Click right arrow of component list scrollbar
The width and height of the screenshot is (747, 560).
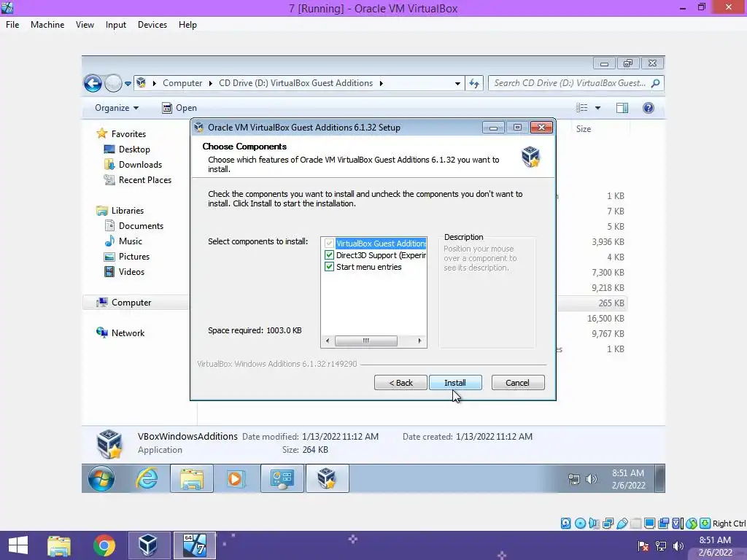[419, 341]
